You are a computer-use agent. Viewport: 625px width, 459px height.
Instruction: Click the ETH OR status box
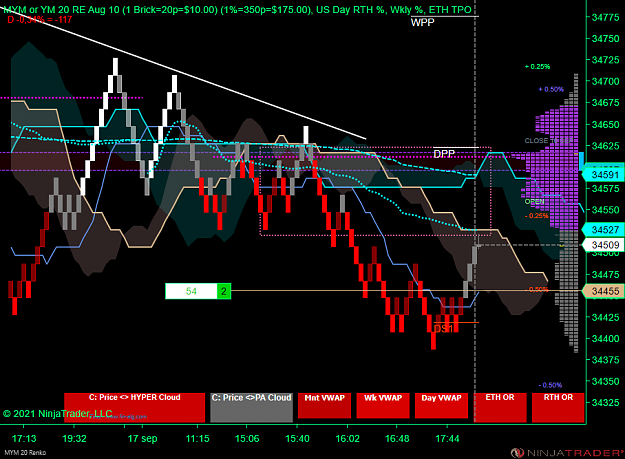(x=500, y=407)
